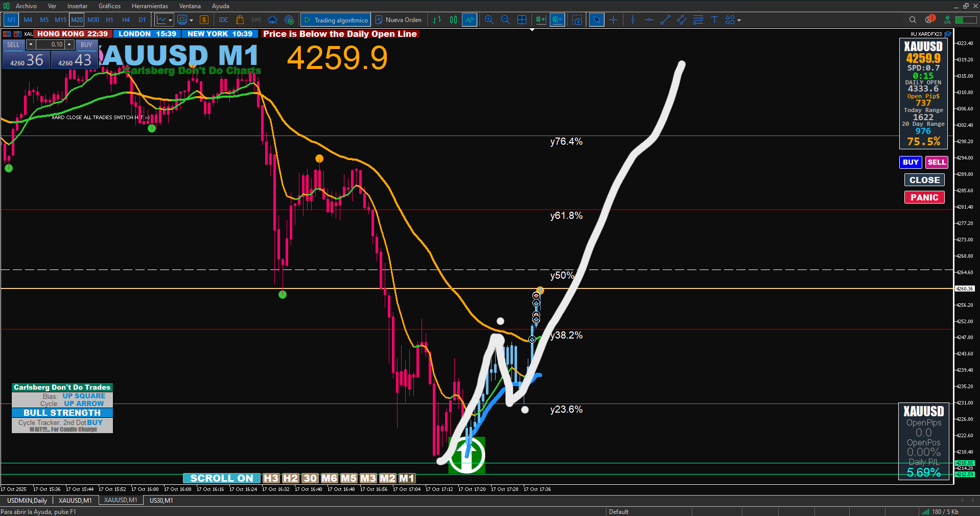Click the Nueva Orden button

coord(399,20)
